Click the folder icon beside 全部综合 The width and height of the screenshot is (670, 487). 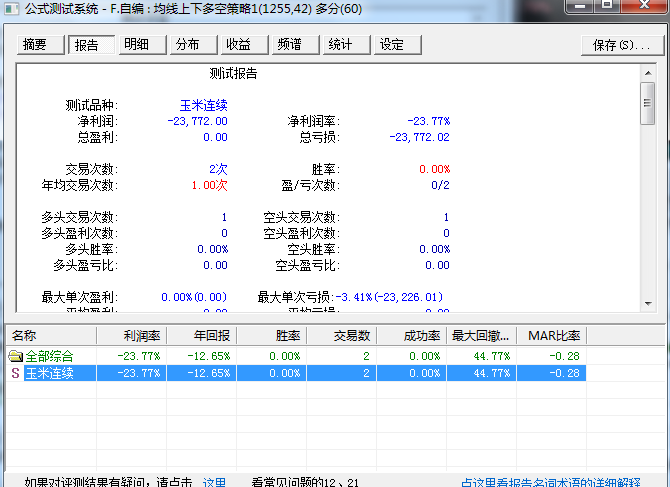(x=15, y=356)
